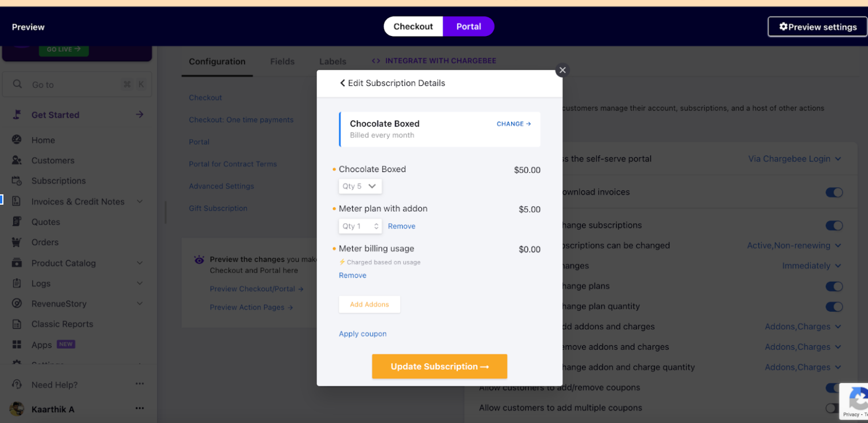Open the Chocolate Boxed Qty 5 dropdown
868x423 pixels.
tap(360, 186)
